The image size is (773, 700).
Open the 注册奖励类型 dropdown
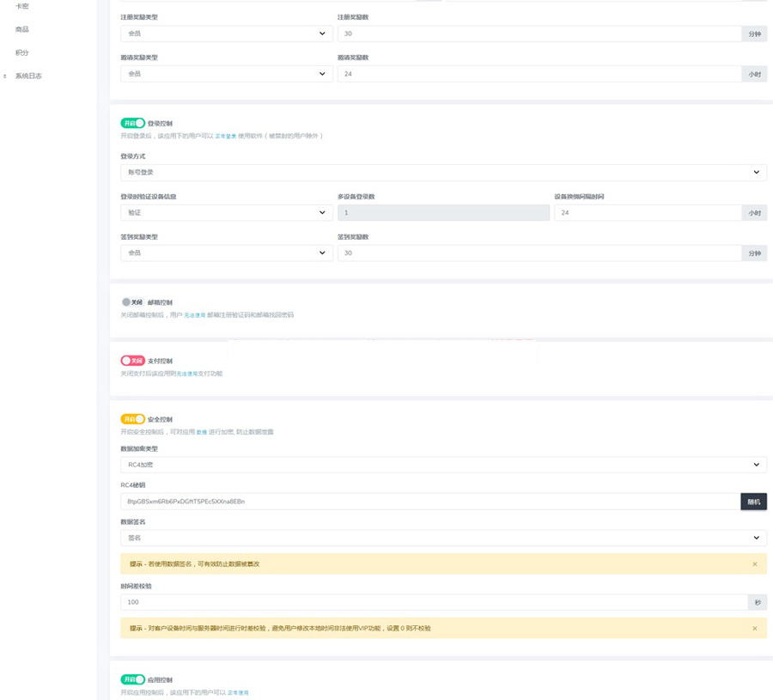click(227, 33)
